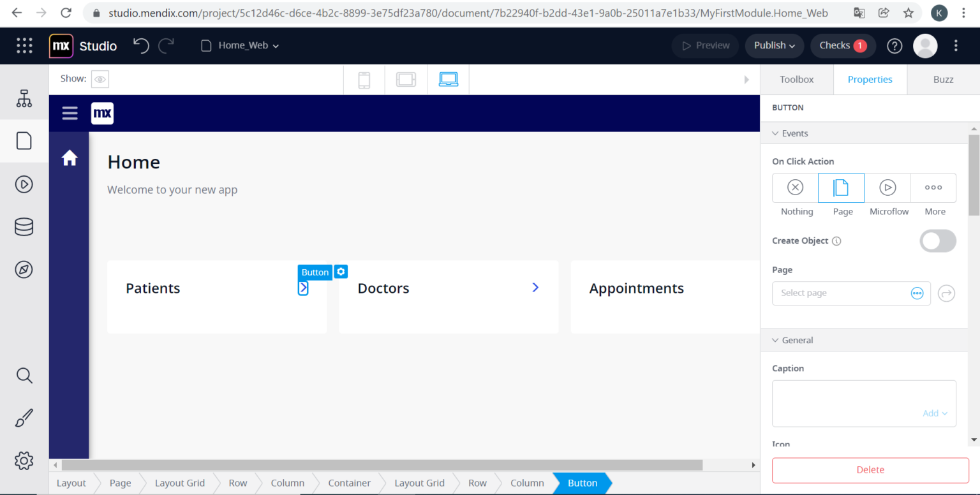Open the Microflows section in the sidebar
Viewport: 980px width, 495px height.
pyautogui.click(x=24, y=184)
